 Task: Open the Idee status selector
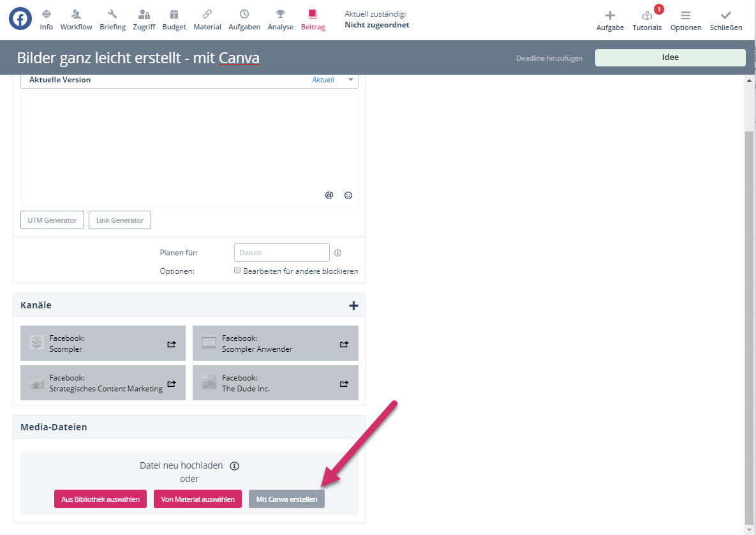point(670,57)
